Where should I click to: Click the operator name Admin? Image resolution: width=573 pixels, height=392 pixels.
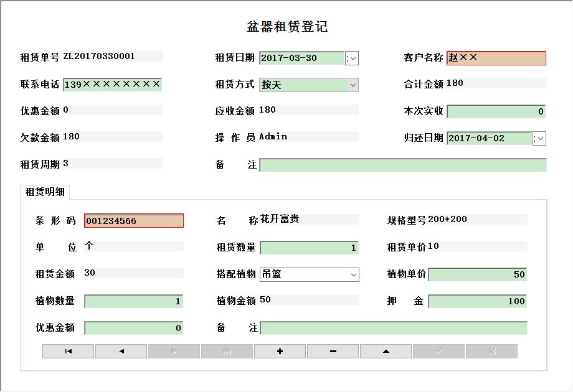tap(273, 136)
